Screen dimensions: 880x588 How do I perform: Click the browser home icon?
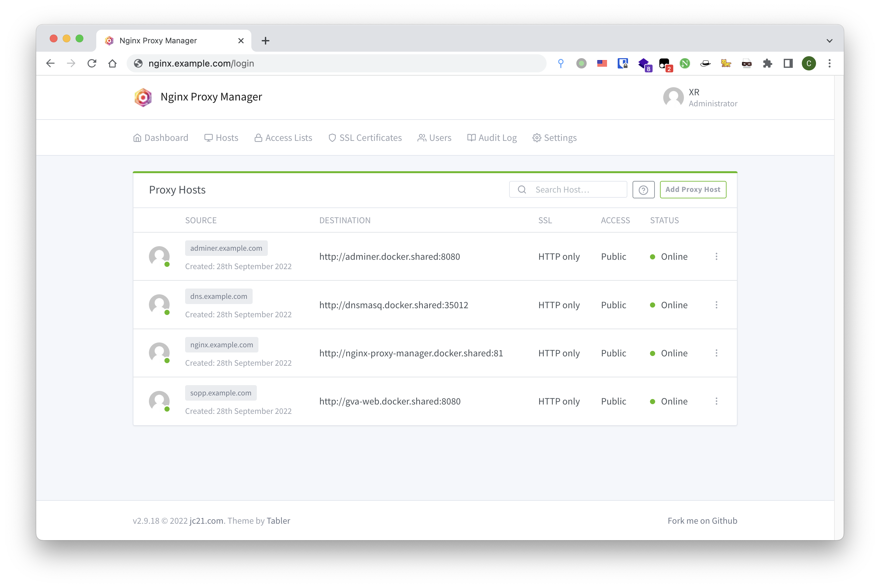coord(112,63)
